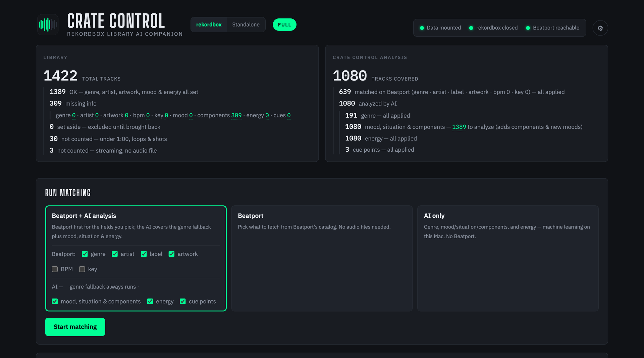The image size is (644, 358).
Task: Click the components 309 missing count
Action: click(236, 115)
